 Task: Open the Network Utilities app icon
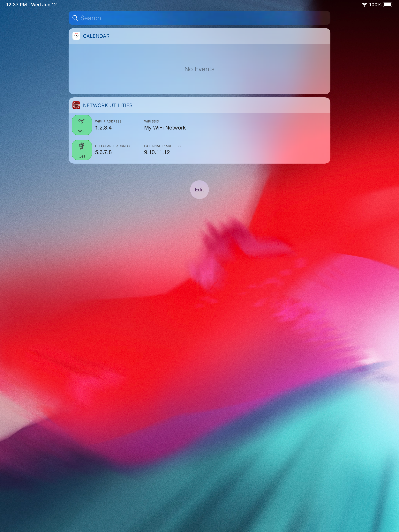tap(76, 105)
